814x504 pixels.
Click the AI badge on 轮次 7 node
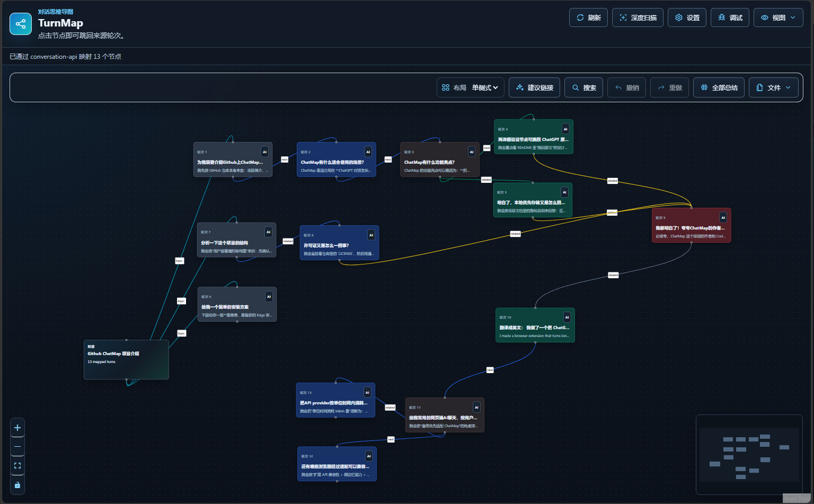click(x=269, y=232)
